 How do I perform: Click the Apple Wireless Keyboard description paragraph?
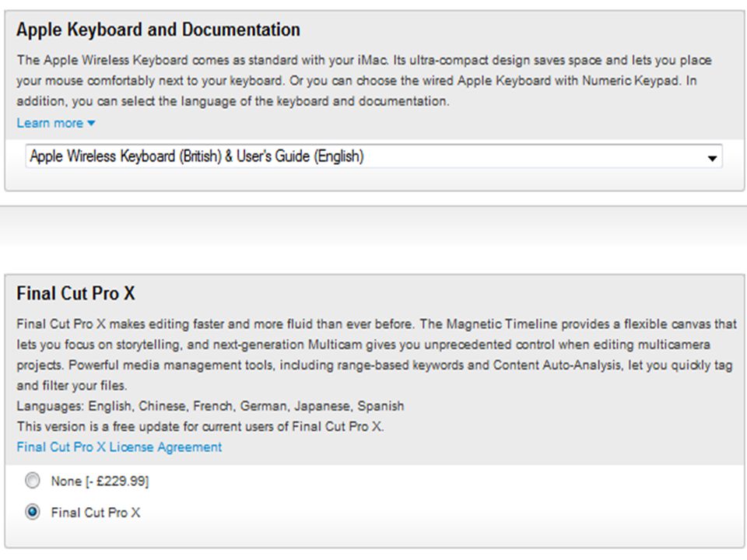coord(364,81)
